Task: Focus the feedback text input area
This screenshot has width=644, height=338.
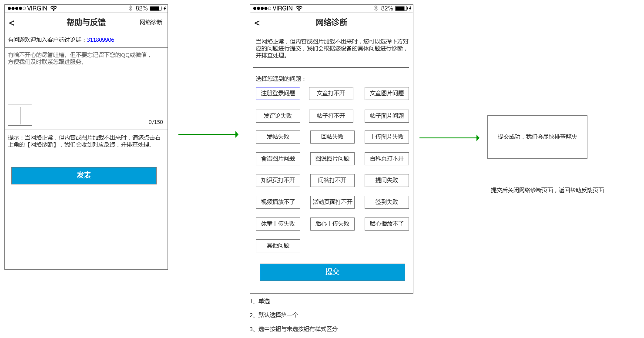Action: pyautogui.click(x=86, y=78)
